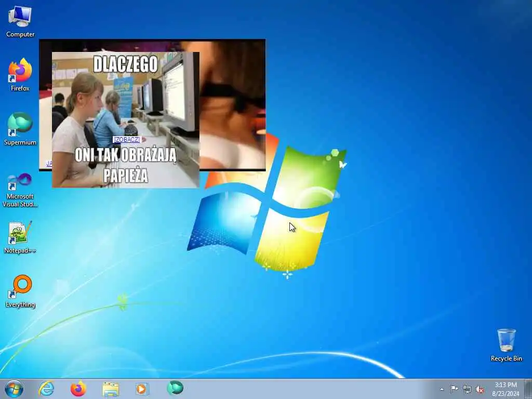Open the clock showing 3:13 PM
The image size is (532, 399).
(506, 389)
